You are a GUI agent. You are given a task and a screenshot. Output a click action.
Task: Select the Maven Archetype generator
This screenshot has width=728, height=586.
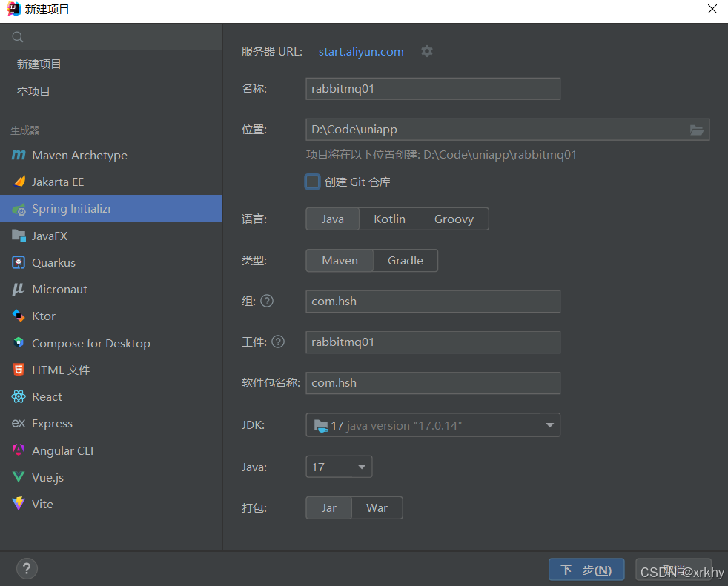point(111,155)
